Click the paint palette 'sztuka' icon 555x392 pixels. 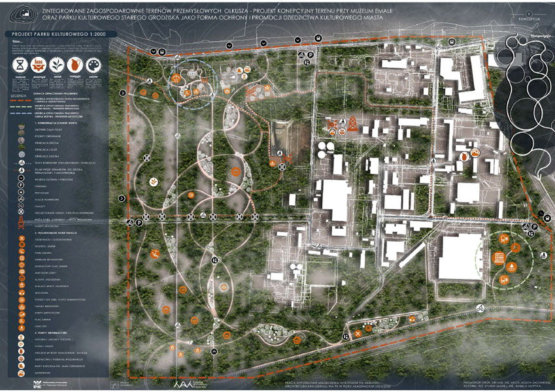tap(94, 65)
